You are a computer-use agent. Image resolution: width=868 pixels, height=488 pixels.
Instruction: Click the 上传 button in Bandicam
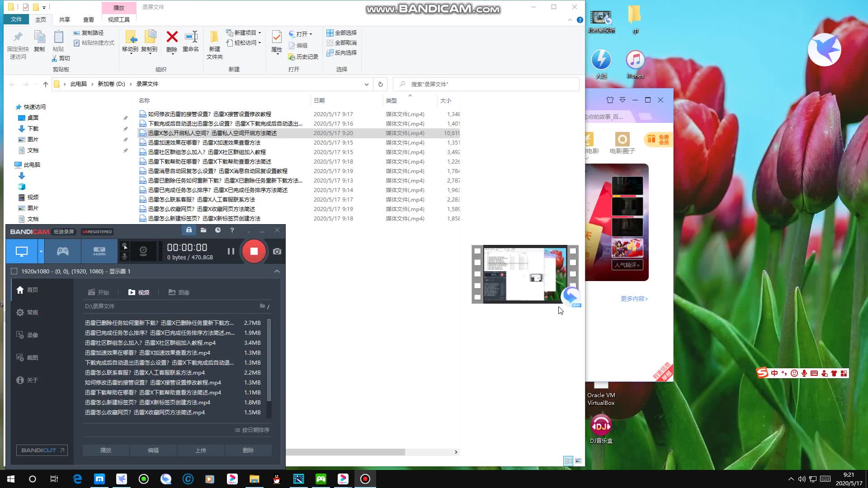pyautogui.click(x=201, y=450)
